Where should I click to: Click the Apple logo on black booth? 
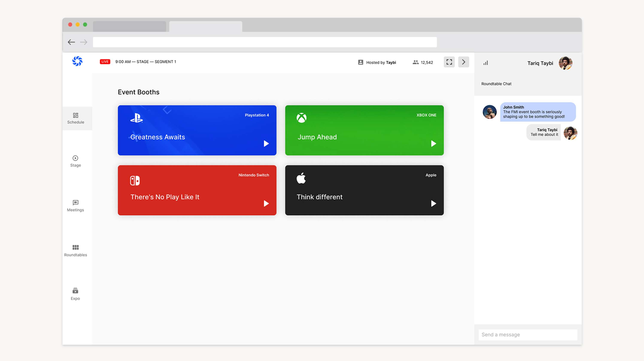click(x=301, y=178)
